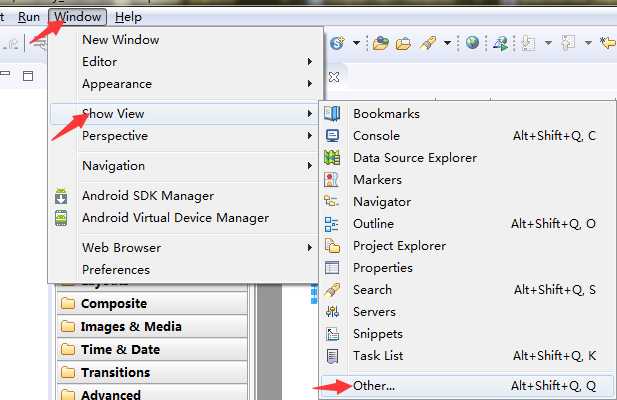The width and height of the screenshot is (617, 400).
Task: Expand the Appearance submenu
Action: pos(185,84)
